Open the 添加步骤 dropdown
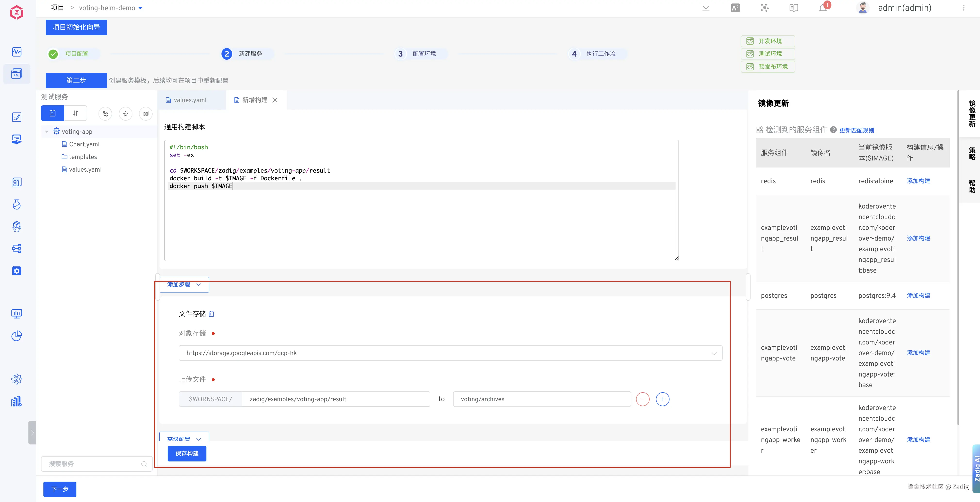 point(184,285)
